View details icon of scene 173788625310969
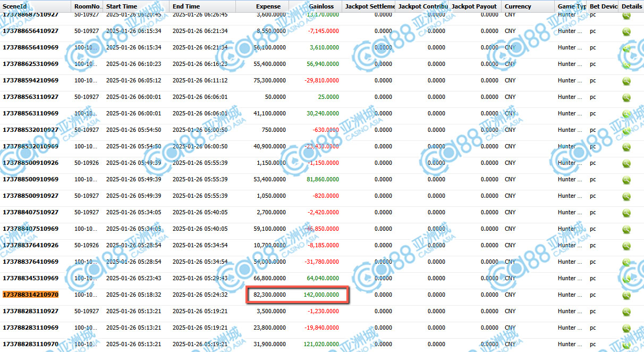Image resolution: width=644 pixels, height=352 pixels. (626, 64)
